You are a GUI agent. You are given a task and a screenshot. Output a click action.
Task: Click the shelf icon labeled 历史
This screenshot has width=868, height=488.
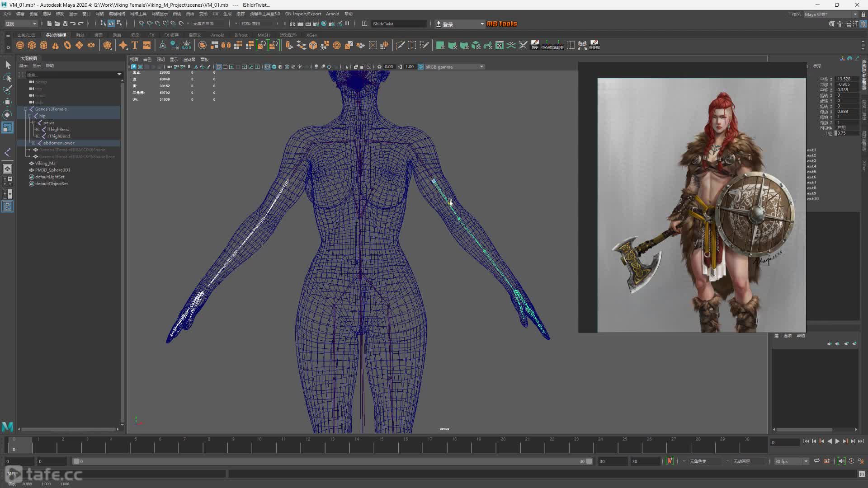point(535,45)
